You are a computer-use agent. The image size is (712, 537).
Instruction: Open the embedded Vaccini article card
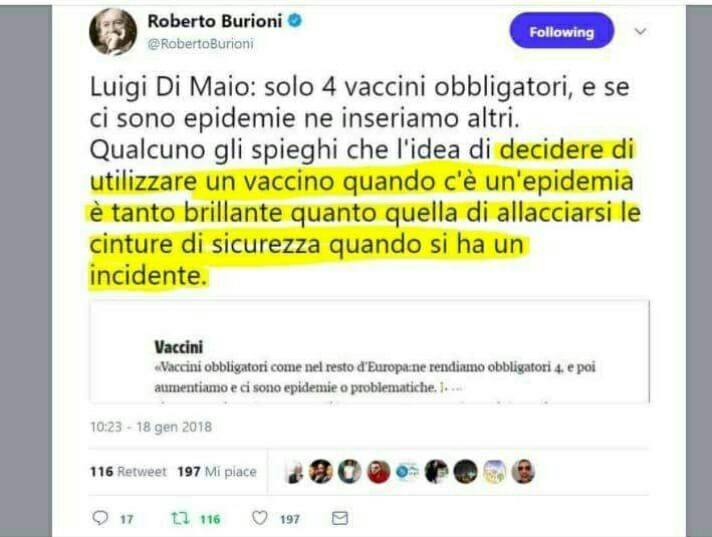(370, 351)
